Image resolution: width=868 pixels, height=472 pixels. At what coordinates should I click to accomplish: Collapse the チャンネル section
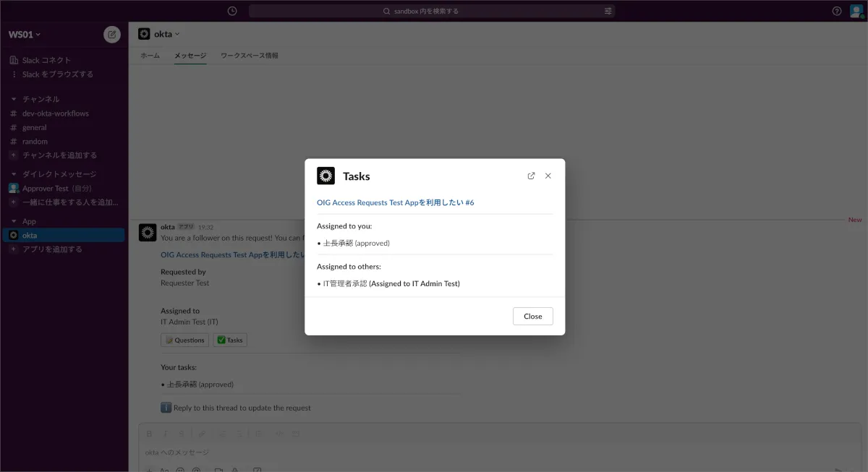13,99
